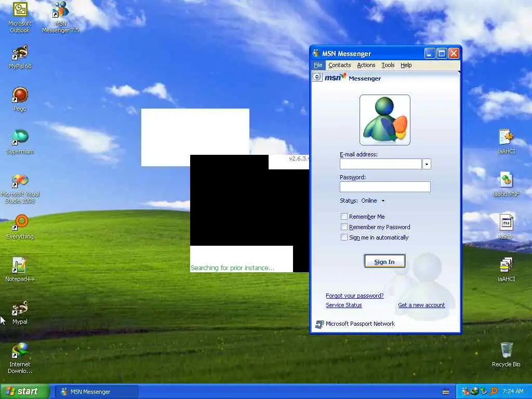Check the Remember Me checkbox

[344, 217]
